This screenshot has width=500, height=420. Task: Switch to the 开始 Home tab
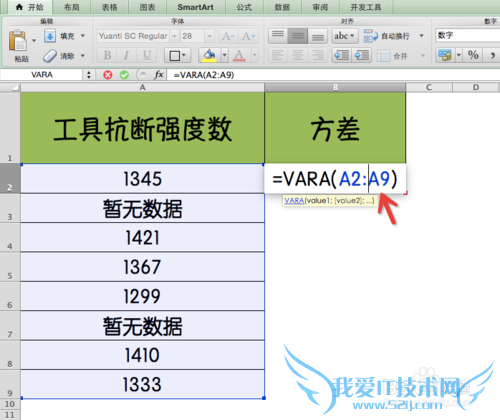(30, 7)
